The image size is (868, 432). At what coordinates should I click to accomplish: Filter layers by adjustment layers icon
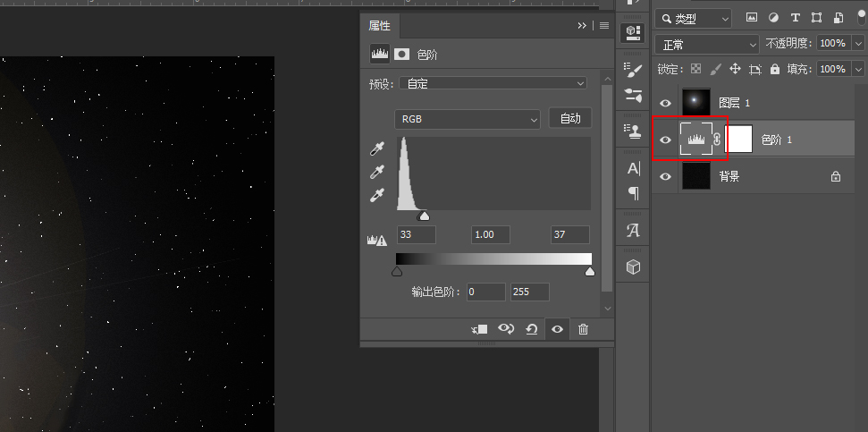point(773,18)
